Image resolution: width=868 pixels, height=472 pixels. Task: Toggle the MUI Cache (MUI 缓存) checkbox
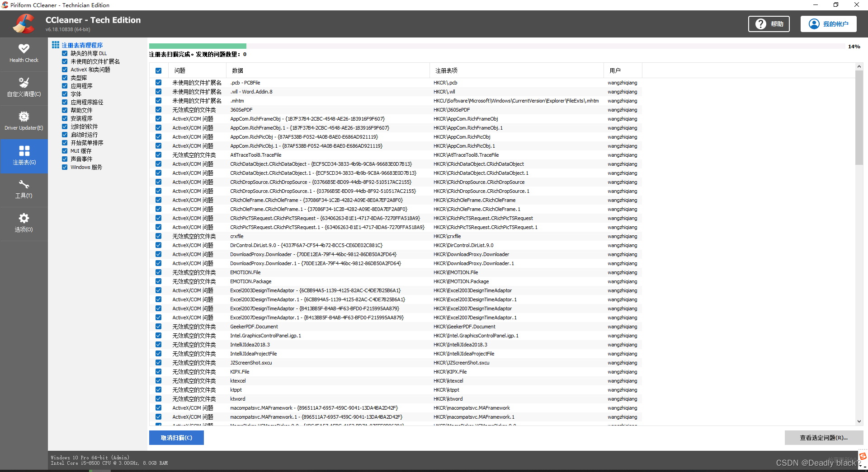[x=65, y=151]
